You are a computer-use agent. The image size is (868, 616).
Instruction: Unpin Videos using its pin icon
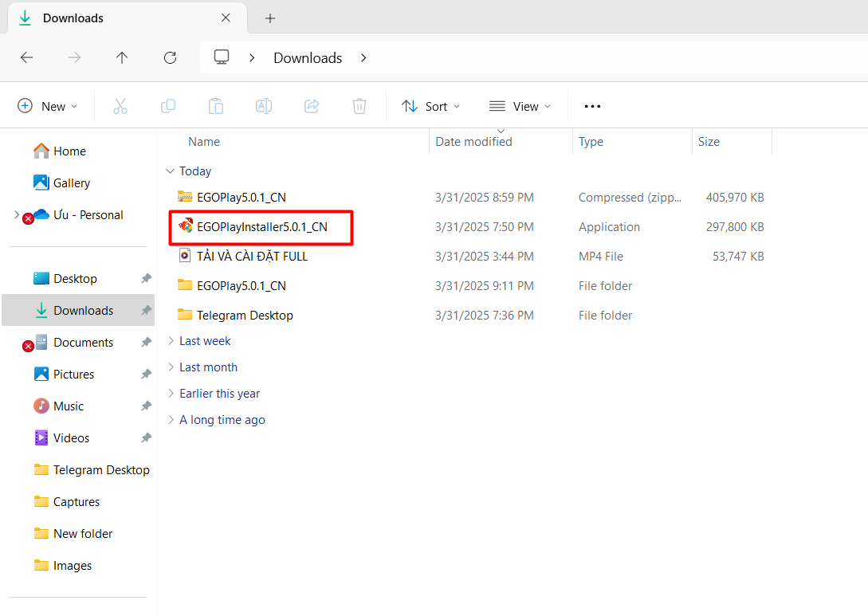(146, 437)
